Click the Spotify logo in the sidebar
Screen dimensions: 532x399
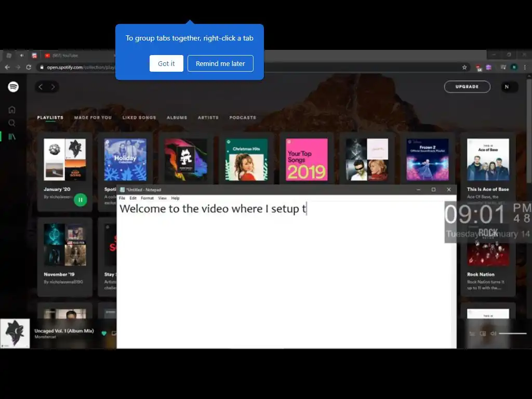coord(13,87)
